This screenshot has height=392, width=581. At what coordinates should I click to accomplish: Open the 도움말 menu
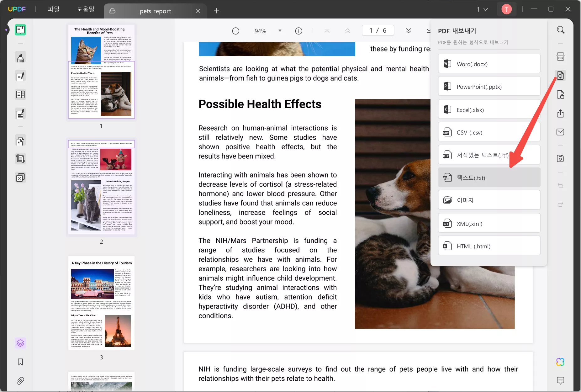pyautogui.click(x=86, y=9)
